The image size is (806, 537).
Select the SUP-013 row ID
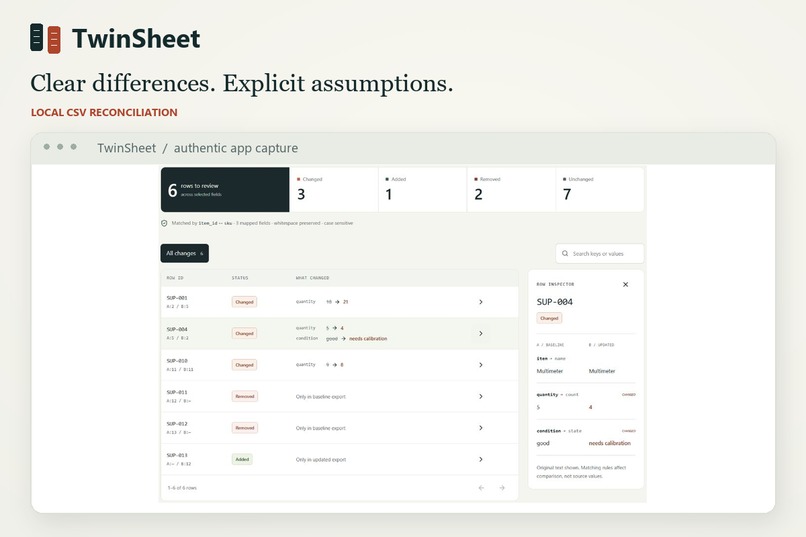(x=177, y=455)
